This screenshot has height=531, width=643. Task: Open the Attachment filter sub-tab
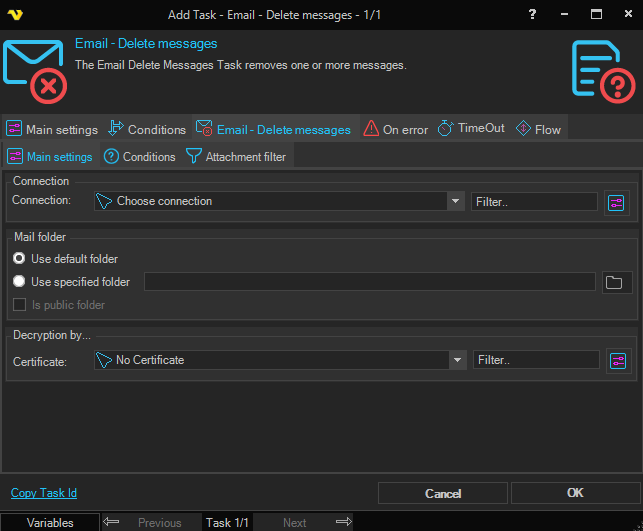pyautogui.click(x=236, y=157)
